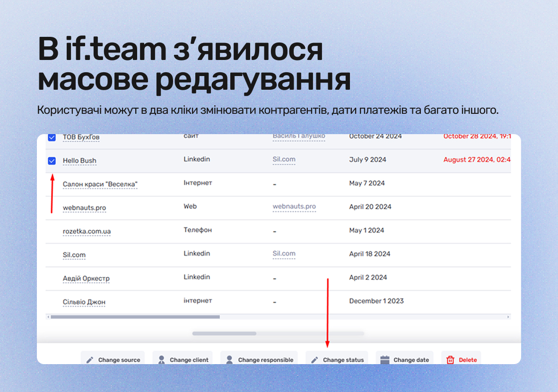
Task: Click the Sil.com link in Hello Bush row
Action: tap(284, 159)
